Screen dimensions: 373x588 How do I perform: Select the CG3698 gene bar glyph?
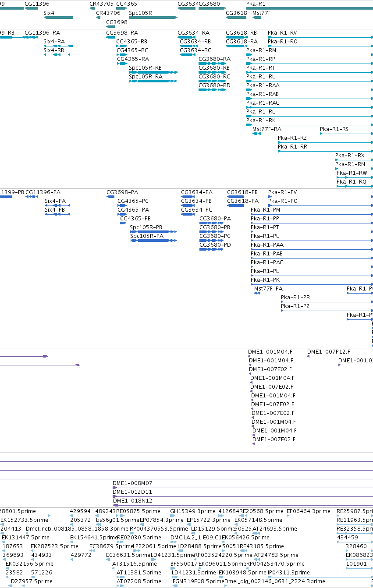[x=110, y=27]
